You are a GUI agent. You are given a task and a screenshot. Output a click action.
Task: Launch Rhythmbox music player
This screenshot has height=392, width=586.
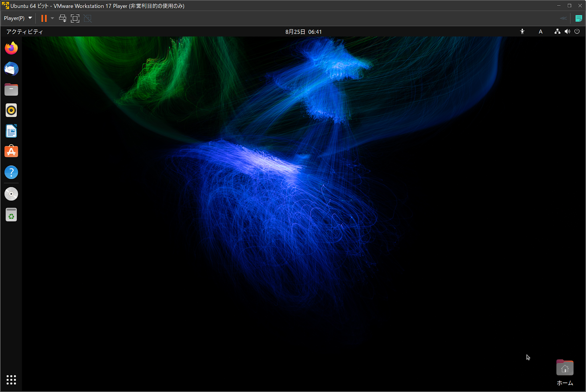tap(11, 110)
